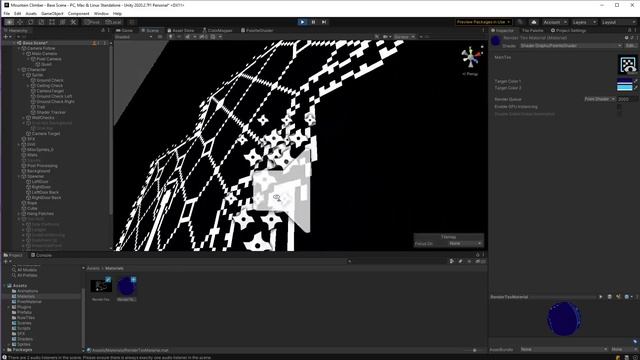
Task: Click the Pause button
Action: point(313,22)
